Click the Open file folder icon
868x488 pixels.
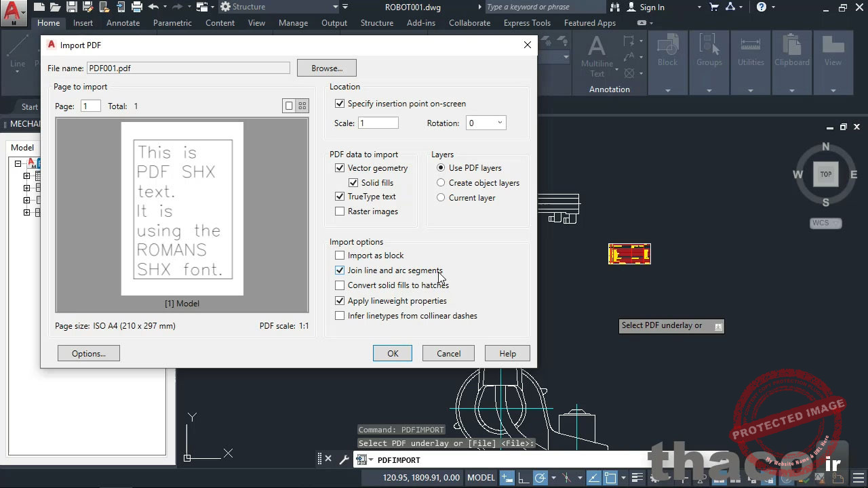[x=56, y=7]
